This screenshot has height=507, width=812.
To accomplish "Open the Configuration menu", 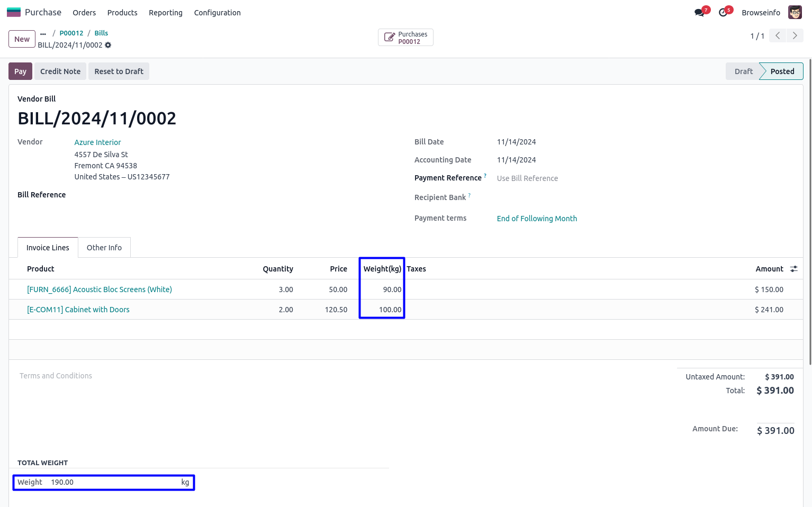I will coord(217,13).
